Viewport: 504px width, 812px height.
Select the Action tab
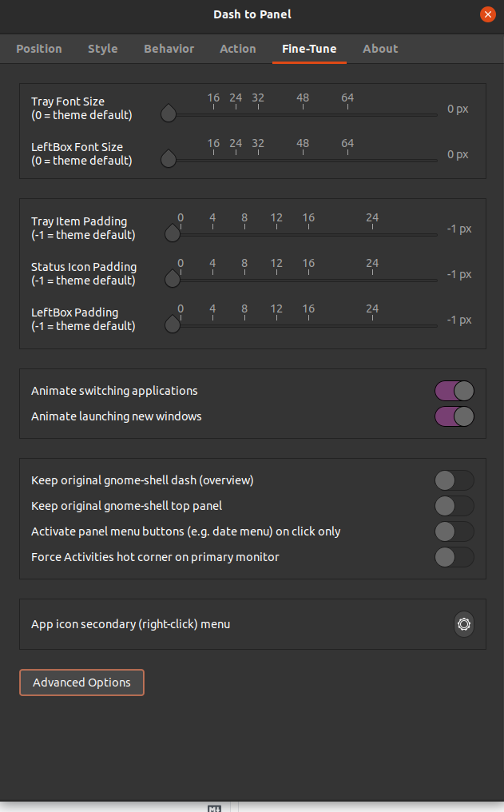click(237, 49)
